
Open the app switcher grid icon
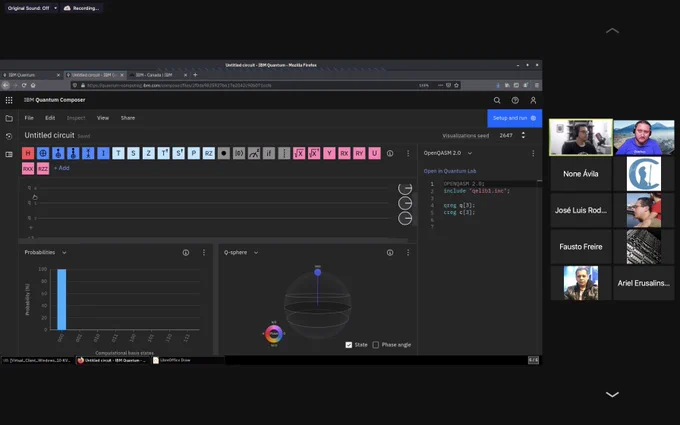tap(9, 100)
